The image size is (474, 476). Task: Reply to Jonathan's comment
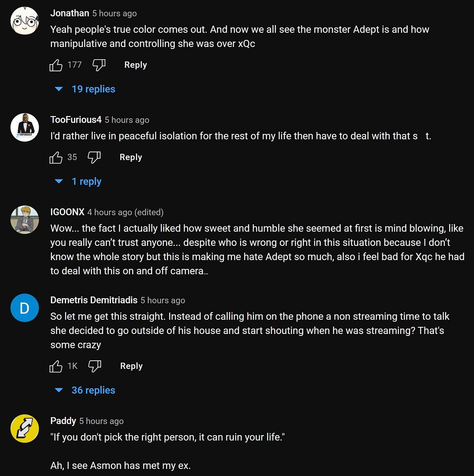pos(136,65)
